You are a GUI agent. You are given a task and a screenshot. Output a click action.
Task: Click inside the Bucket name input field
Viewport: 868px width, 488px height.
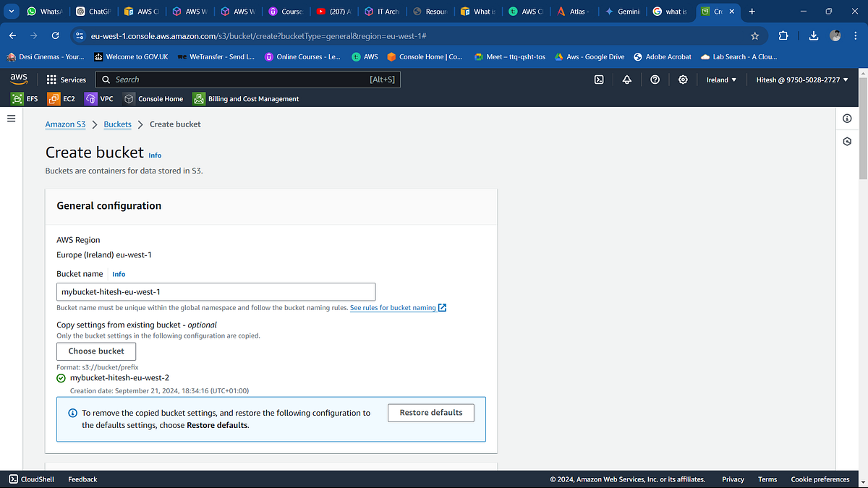(x=216, y=291)
